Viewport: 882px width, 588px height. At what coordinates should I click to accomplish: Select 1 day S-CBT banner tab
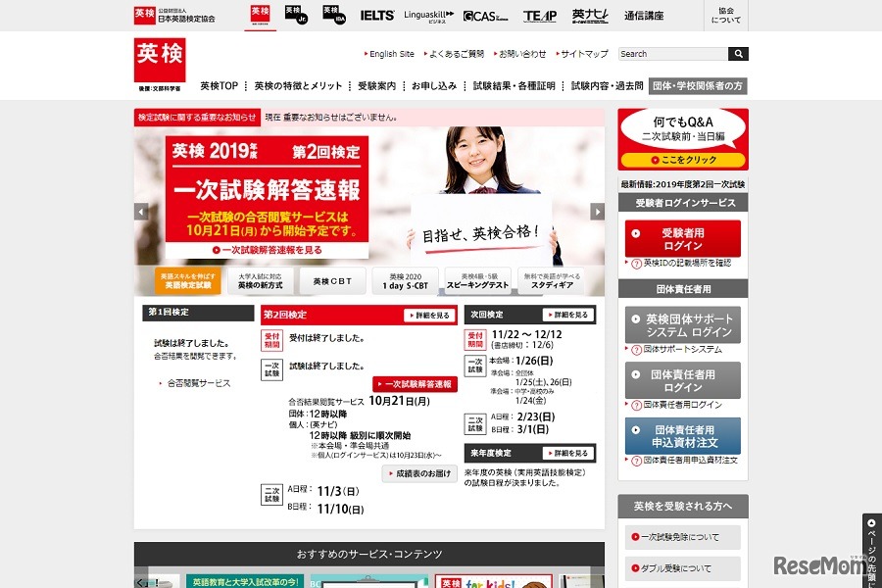tap(405, 281)
